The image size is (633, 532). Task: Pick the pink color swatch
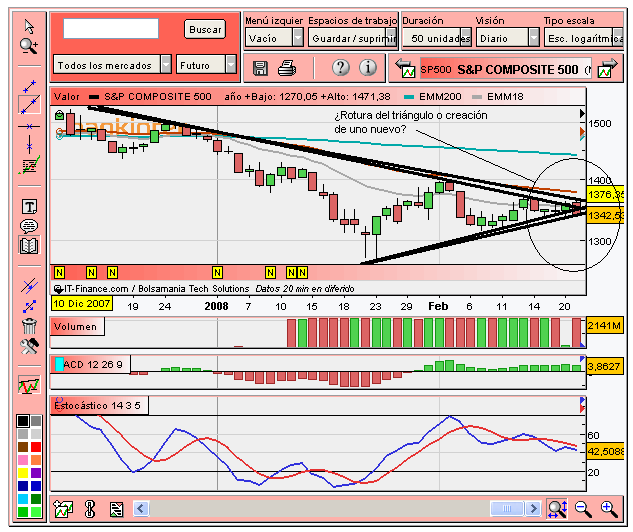pos(23,460)
